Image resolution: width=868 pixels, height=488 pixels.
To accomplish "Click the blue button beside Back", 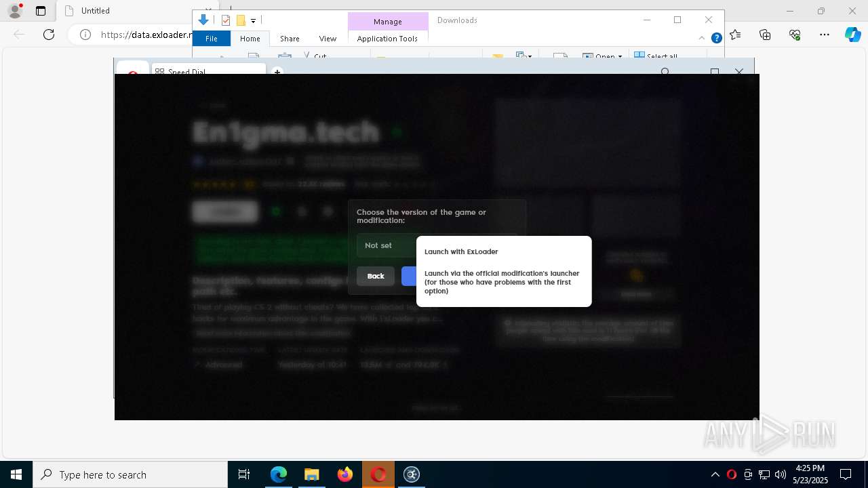I will click(x=409, y=276).
